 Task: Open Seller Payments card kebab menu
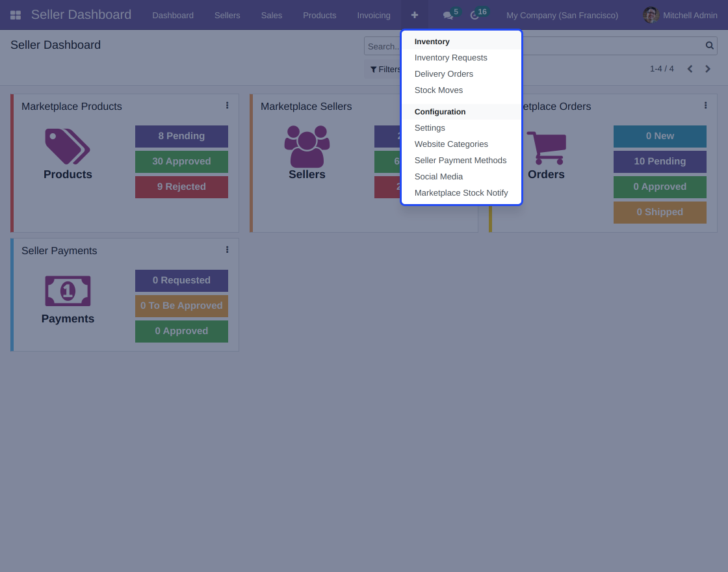[x=227, y=250]
